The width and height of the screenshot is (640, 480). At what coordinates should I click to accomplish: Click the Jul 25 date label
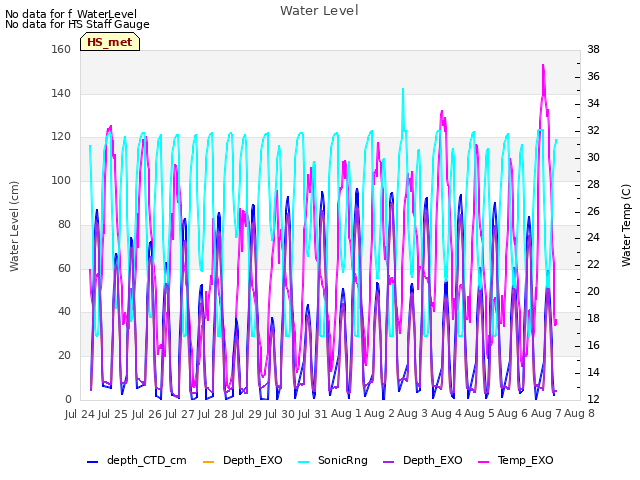(112, 414)
